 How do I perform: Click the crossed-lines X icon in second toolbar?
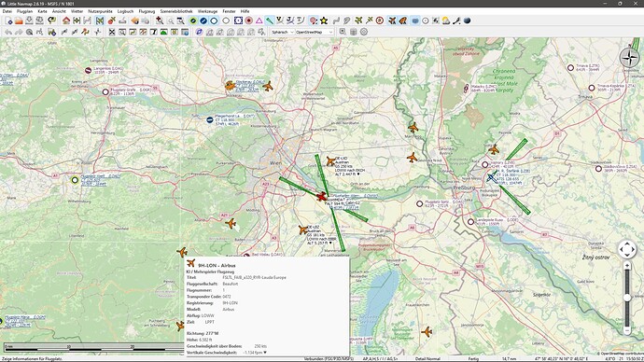112,32
